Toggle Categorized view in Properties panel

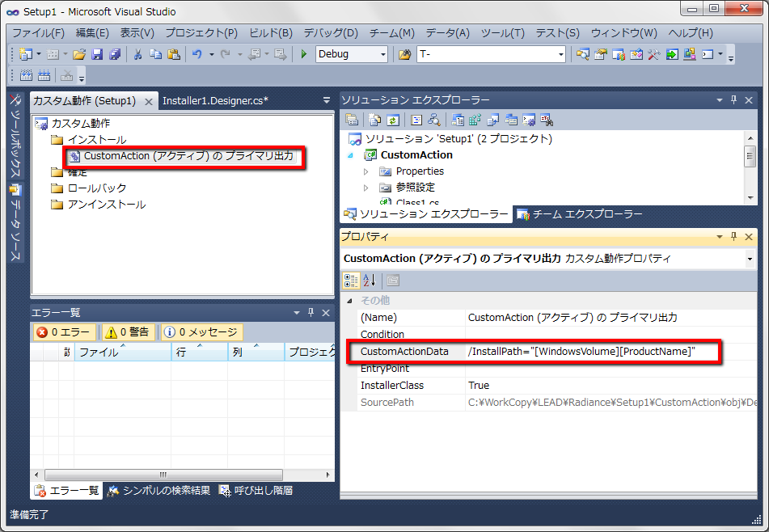pos(351,281)
